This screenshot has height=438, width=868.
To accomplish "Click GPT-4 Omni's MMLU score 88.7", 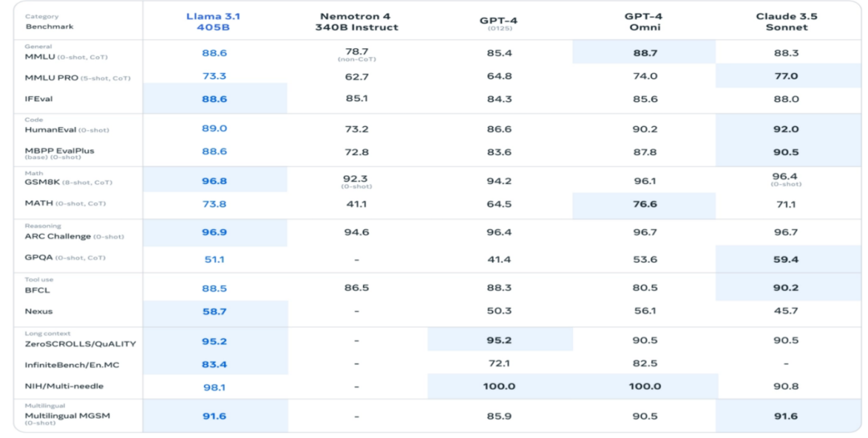I will click(645, 53).
